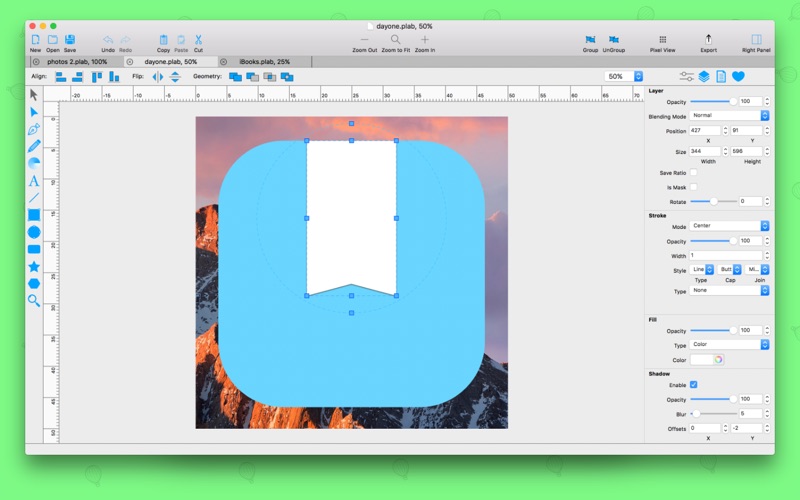This screenshot has height=500, width=800.
Task: Open the Blending Mode dropdown
Action: click(x=730, y=116)
